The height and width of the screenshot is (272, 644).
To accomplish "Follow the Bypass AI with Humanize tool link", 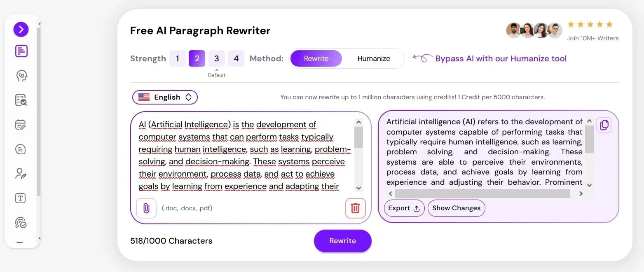I will (501, 58).
